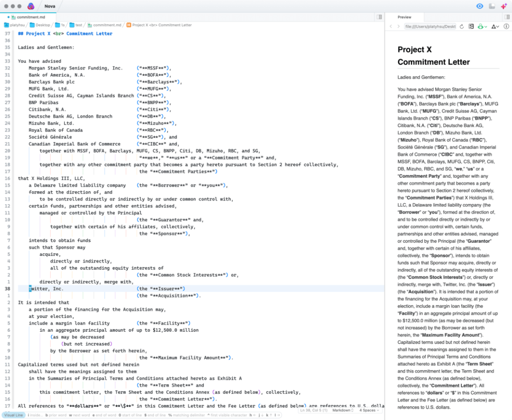Click 'Capitalized terms used but not defined herein' line
512x420 pixels.
(78, 365)
